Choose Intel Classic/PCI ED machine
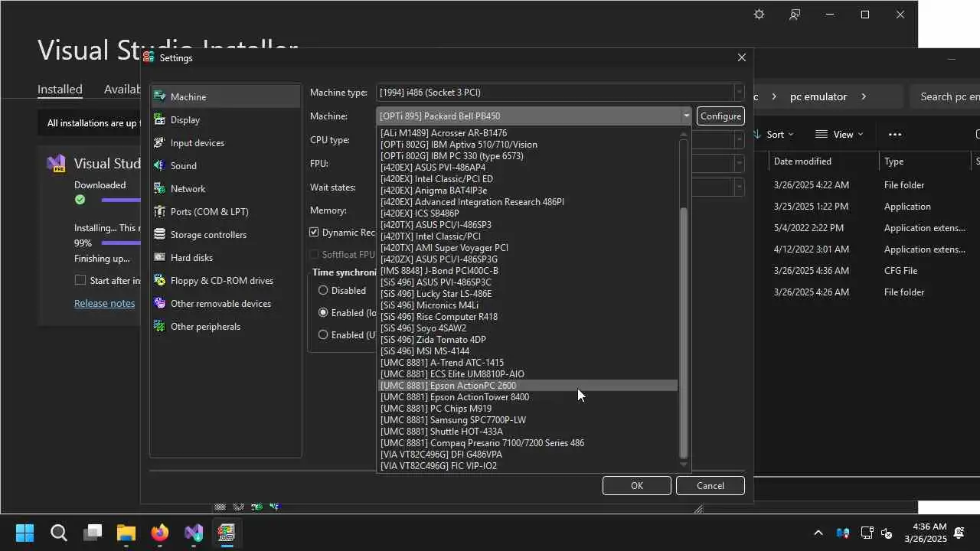The image size is (980, 551). point(528,179)
